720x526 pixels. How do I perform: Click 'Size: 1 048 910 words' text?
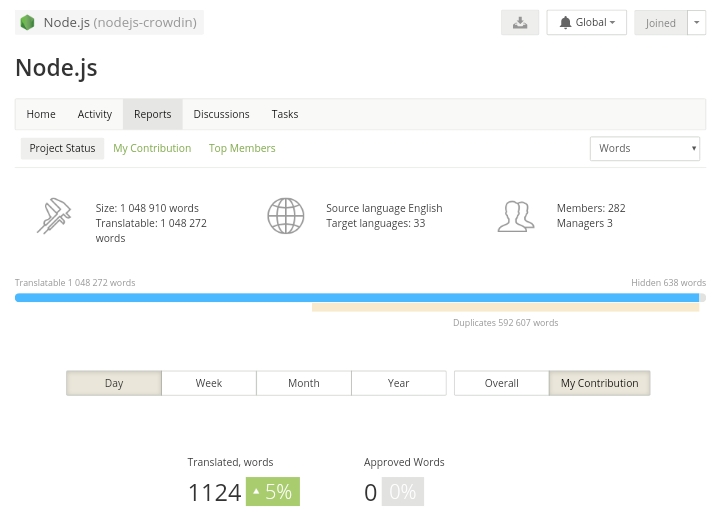[x=147, y=208]
